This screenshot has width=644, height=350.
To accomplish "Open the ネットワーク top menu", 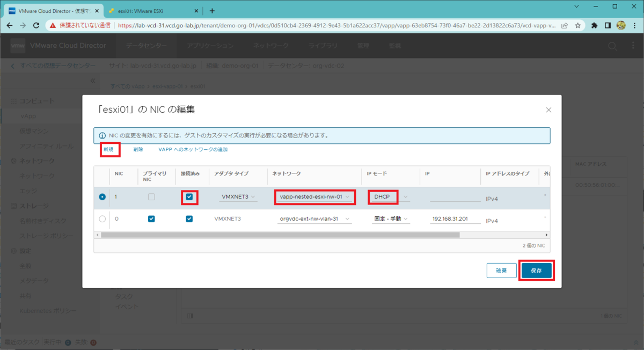I will click(271, 46).
